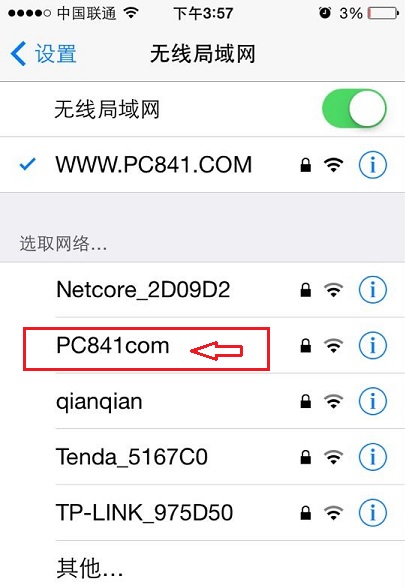
Task: Tap the alarm clock status icon
Action: tap(325, 14)
